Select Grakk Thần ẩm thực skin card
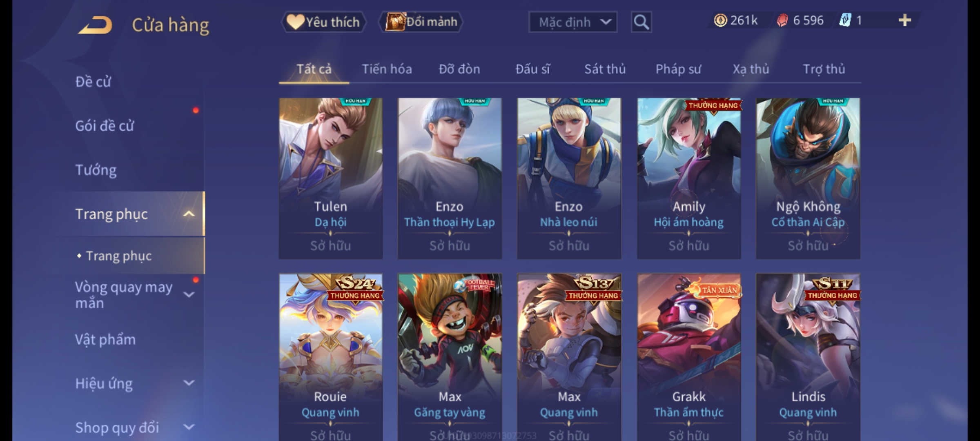Screen dimensions: 980x441 click(689, 357)
